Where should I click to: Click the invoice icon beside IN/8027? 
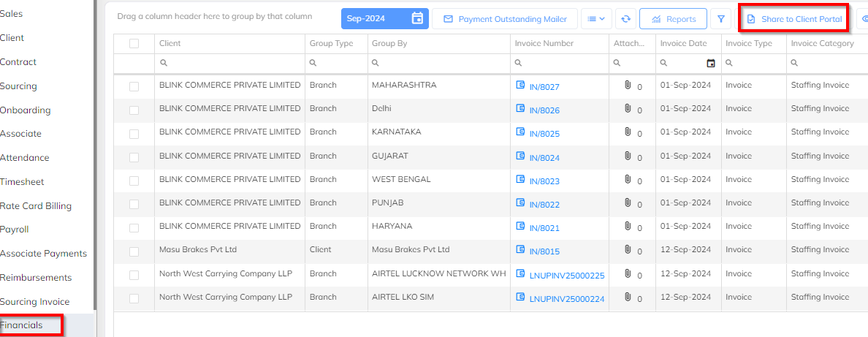[x=521, y=86]
